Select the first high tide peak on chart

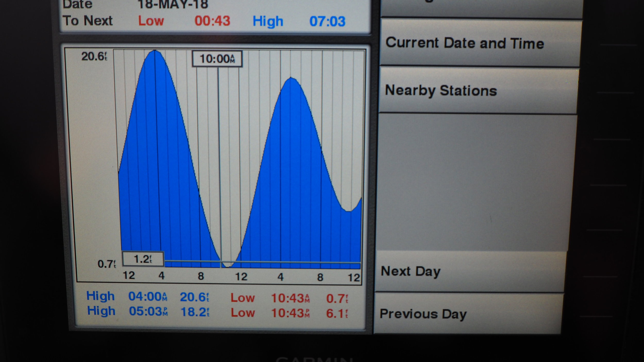click(155, 51)
